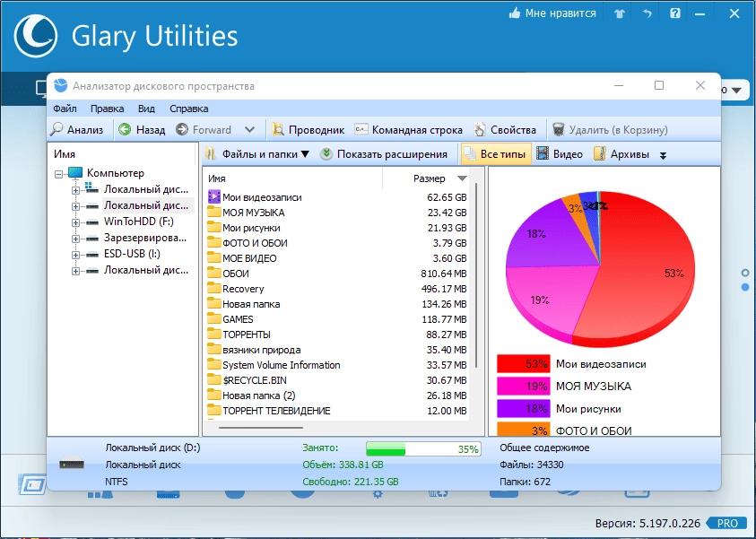
Task: Click the Анализ magnifier toolbar button
Action: coord(77,130)
